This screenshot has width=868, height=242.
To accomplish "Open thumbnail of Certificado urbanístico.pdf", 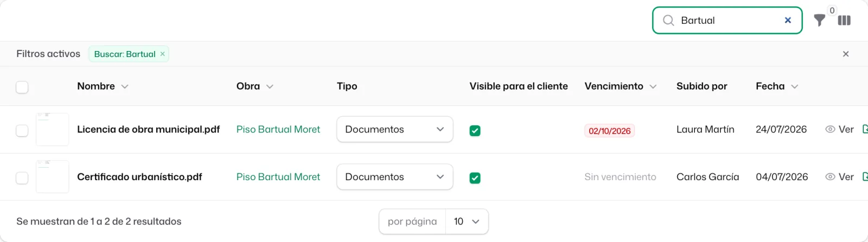I will coord(52,176).
